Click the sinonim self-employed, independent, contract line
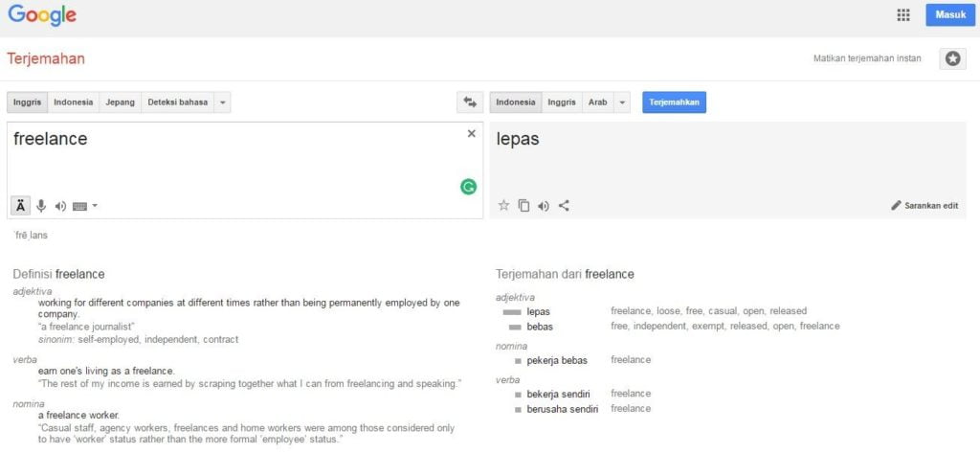Image resolution: width=980 pixels, height=453 pixels. click(x=138, y=339)
